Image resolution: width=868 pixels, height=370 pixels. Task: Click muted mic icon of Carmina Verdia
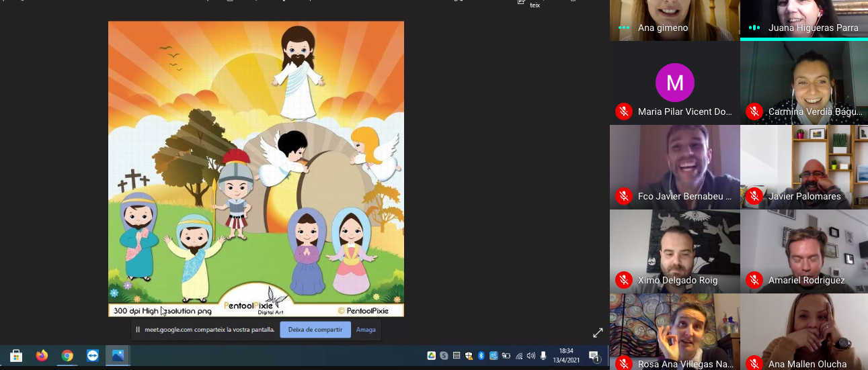754,111
